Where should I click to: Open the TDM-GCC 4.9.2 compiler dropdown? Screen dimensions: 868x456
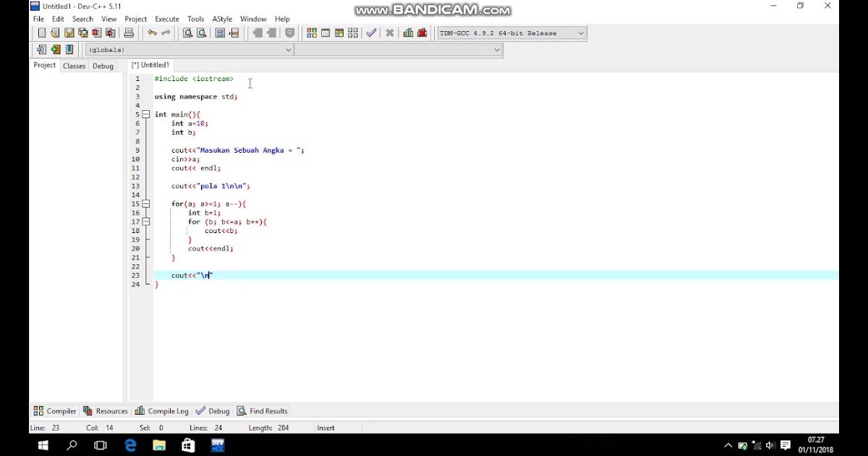point(581,33)
